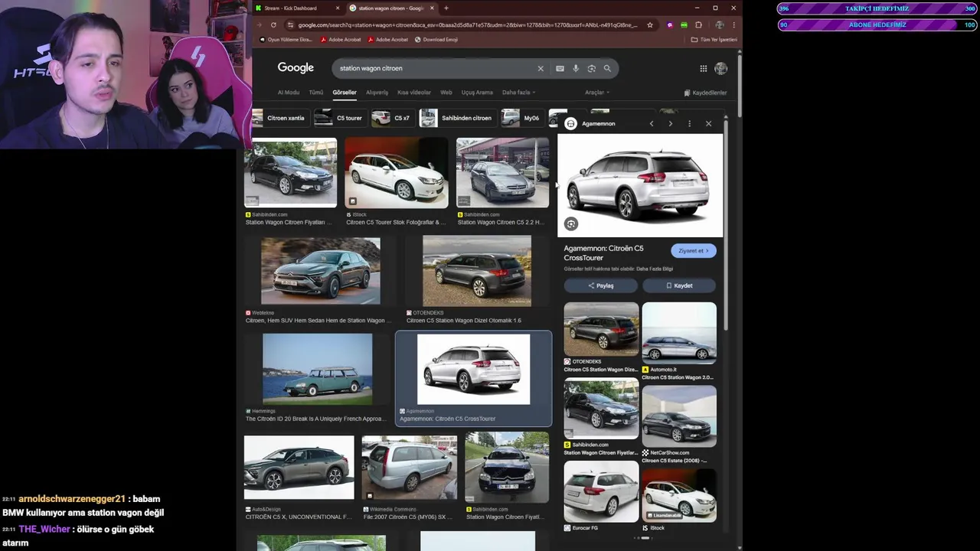The image size is (980, 551).
Task: Filter by the My06 chip
Action: click(x=521, y=118)
